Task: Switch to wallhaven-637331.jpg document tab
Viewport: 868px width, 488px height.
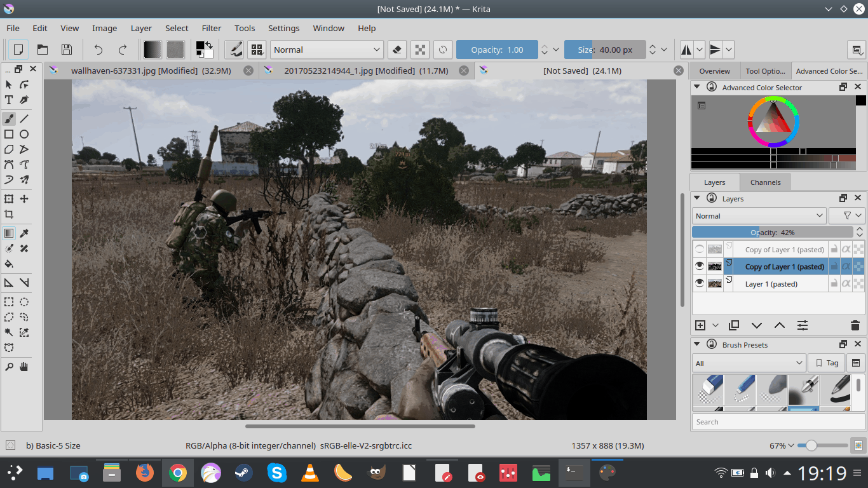Action: [151, 71]
